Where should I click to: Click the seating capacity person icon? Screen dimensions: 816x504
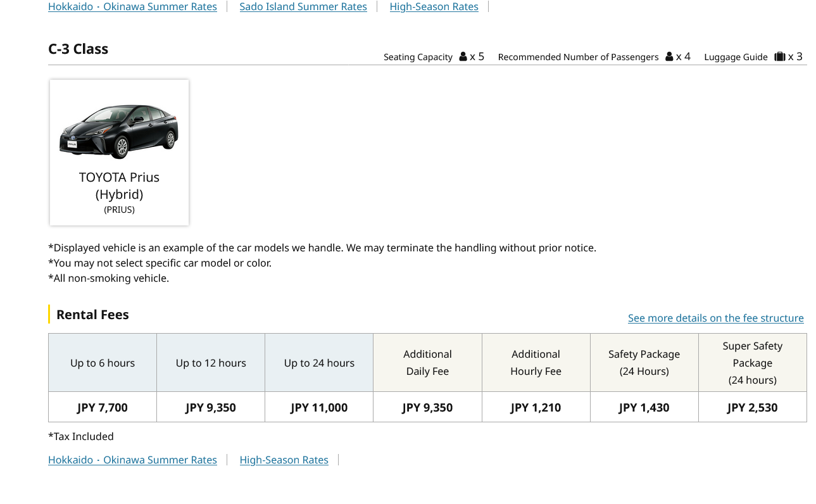click(463, 57)
